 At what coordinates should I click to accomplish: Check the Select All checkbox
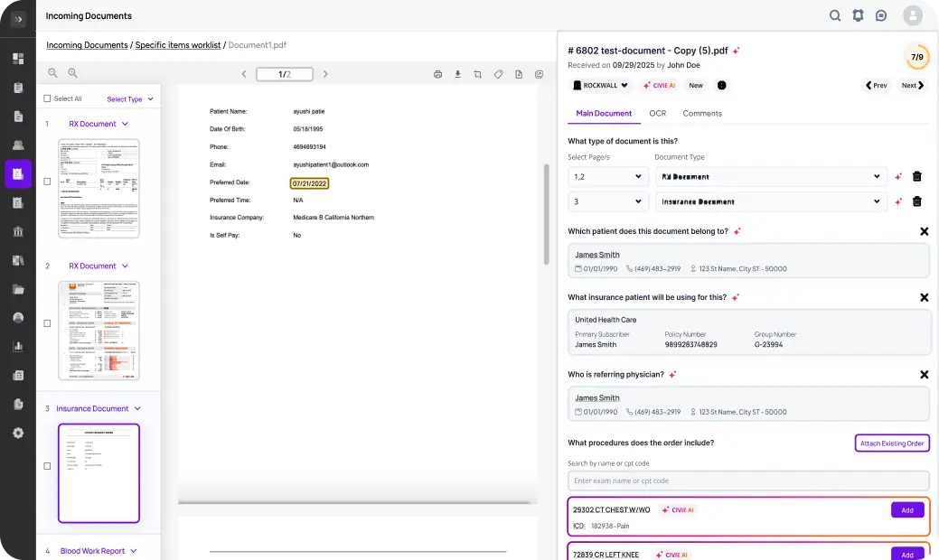pos(48,99)
